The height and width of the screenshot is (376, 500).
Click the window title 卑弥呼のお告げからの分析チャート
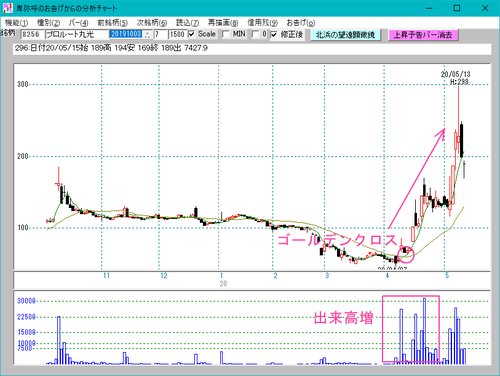tap(67, 8)
